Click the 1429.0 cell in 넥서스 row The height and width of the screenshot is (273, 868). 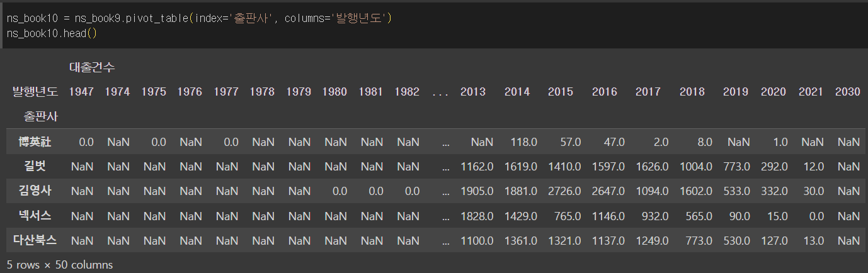(521, 216)
